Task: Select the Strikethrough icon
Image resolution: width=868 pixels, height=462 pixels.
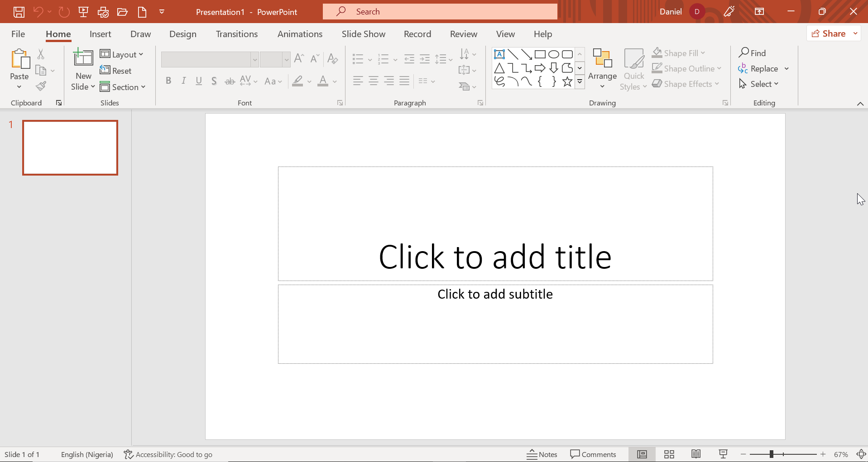Action: tap(230, 81)
